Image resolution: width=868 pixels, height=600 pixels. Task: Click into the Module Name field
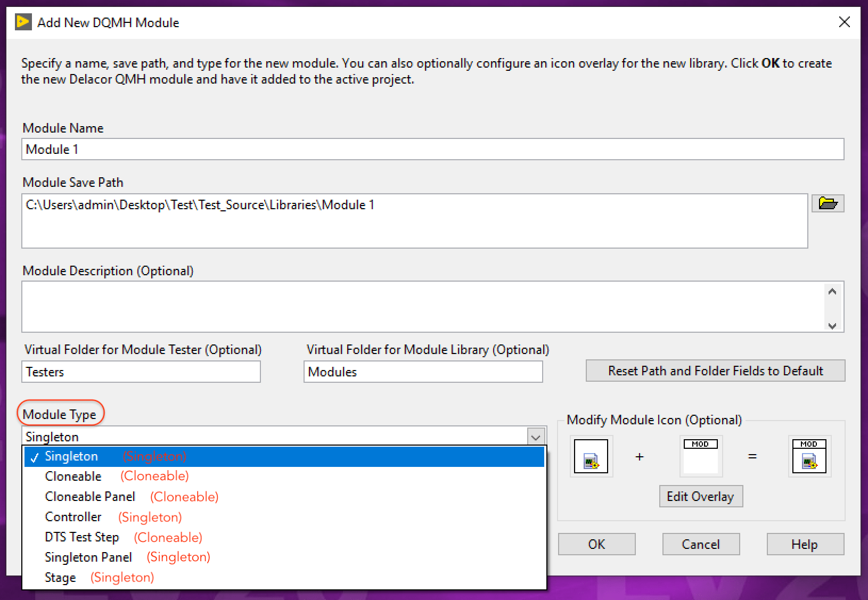432,149
